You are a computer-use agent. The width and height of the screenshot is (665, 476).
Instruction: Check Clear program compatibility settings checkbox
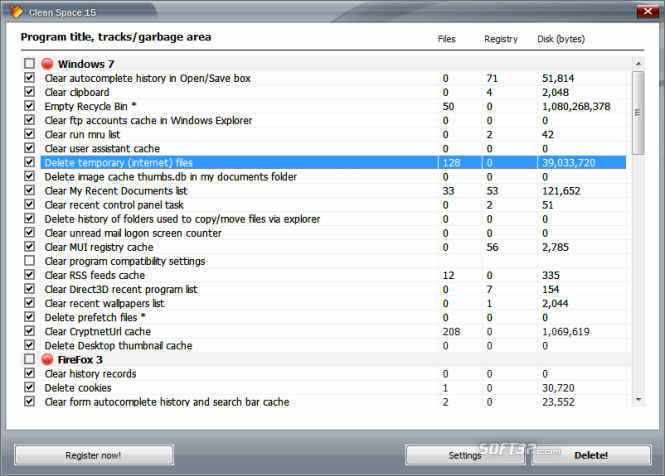pos(29,260)
